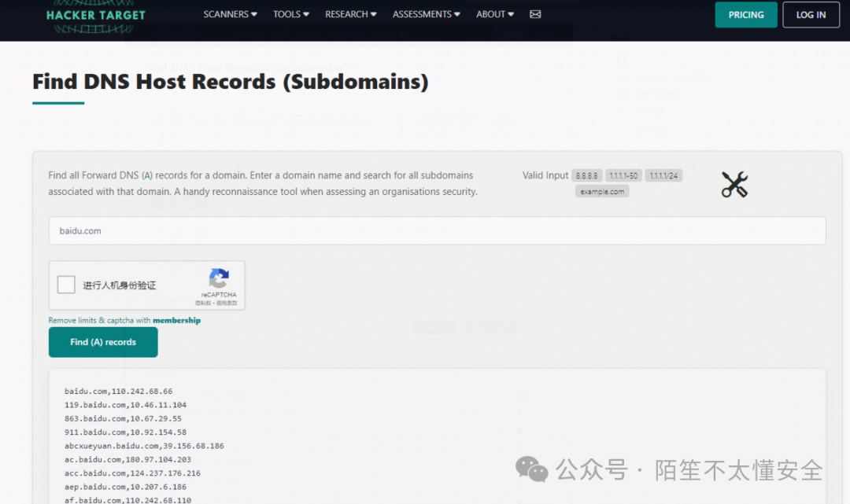The height and width of the screenshot is (504, 850).
Task: Select the 8.8.8.8 valid input example
Action: [x=586, y=176]
